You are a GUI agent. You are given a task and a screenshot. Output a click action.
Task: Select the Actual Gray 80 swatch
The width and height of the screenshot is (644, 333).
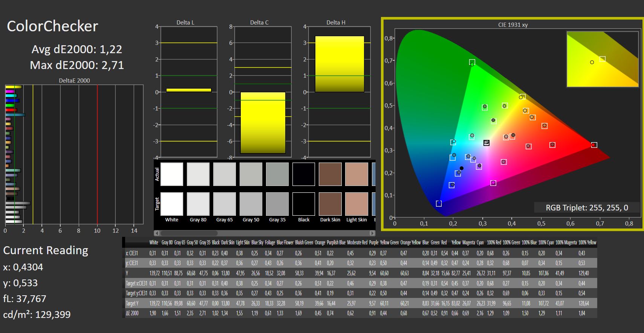[x=198, y=174]
